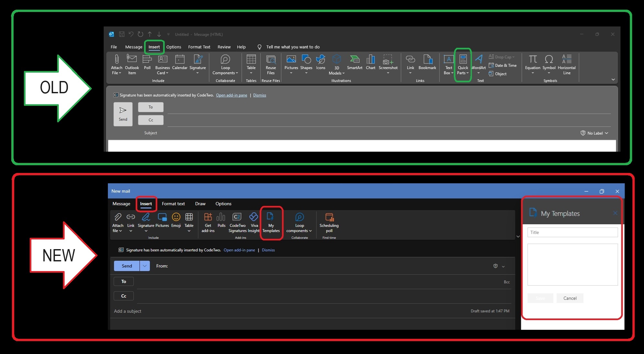Insert Date & Time in the old ribbon

click(503, 66)
